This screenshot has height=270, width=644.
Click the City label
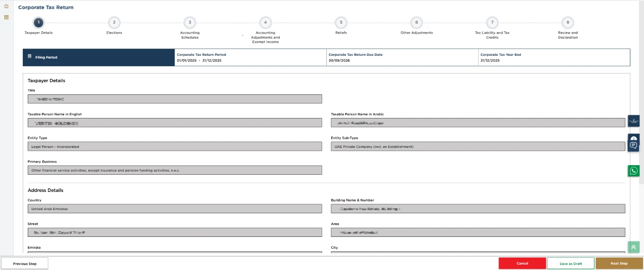pos(334,247)
